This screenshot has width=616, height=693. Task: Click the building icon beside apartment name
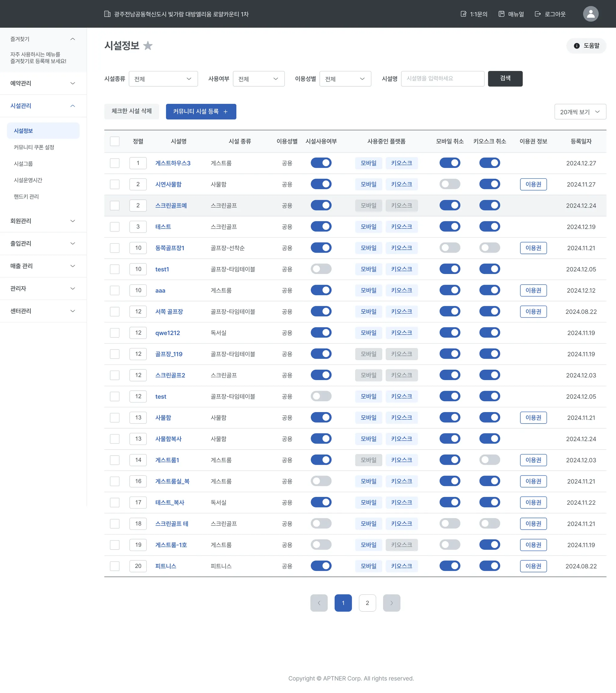[x=107, y=14]
